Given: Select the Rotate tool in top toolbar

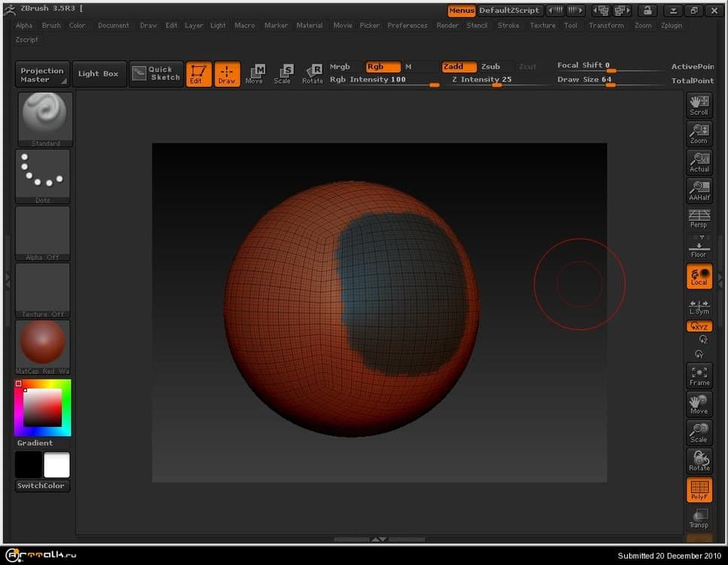Looking at the screenshot, I should (312, 74).
